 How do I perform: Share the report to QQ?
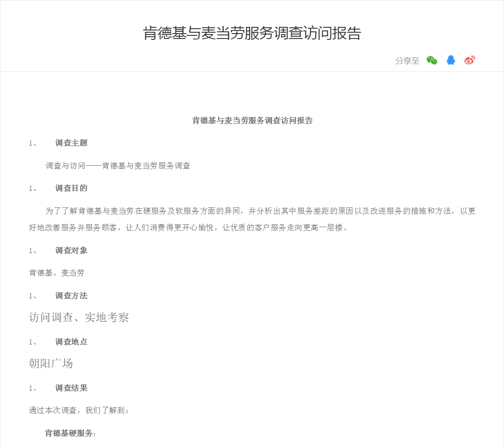pyautogui.click(x=451, y=60)
